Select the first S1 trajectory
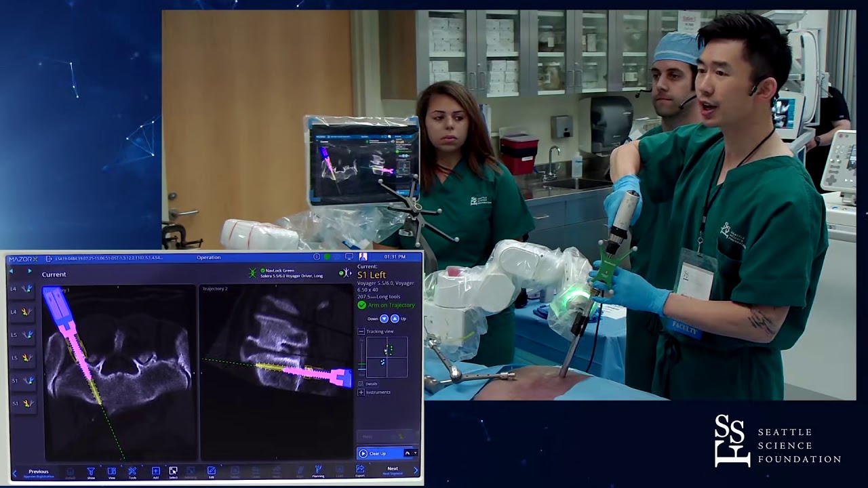Screen dimensions: 868x488 click(22, 381)
